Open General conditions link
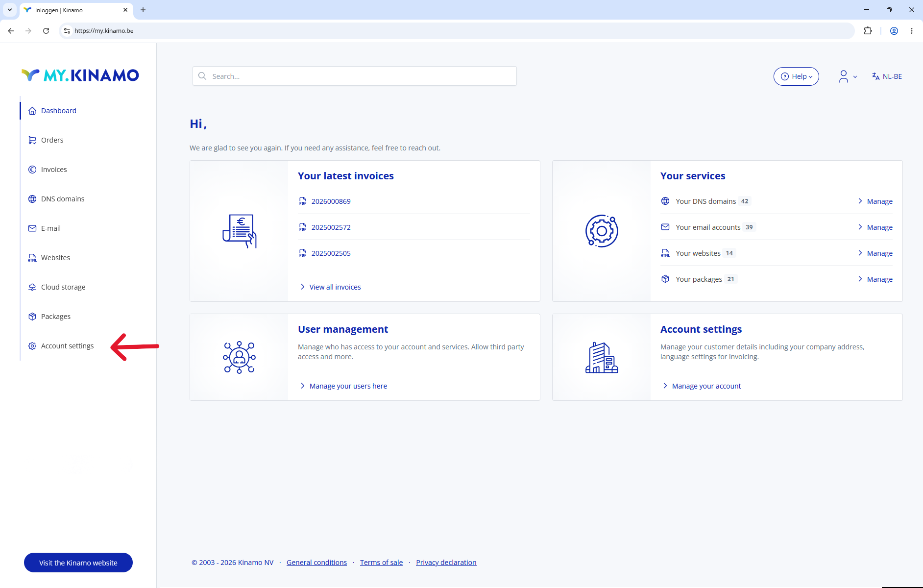 316,563
